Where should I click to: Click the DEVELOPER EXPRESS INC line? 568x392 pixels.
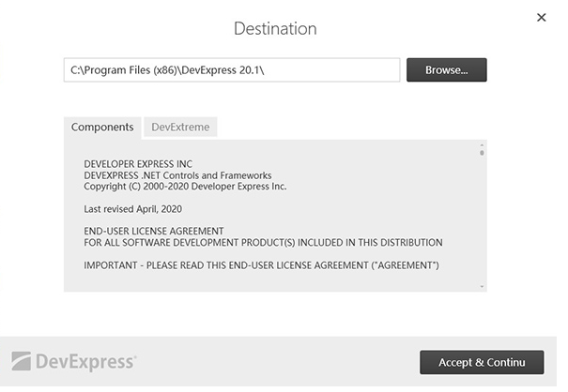pos(138,163)
